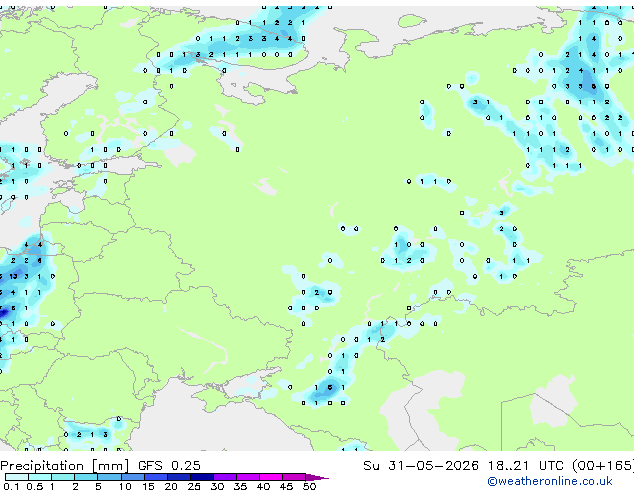Select the 1–2 mm legend swatch
Viewport: 634px width, 490px height.
point(63,477)
